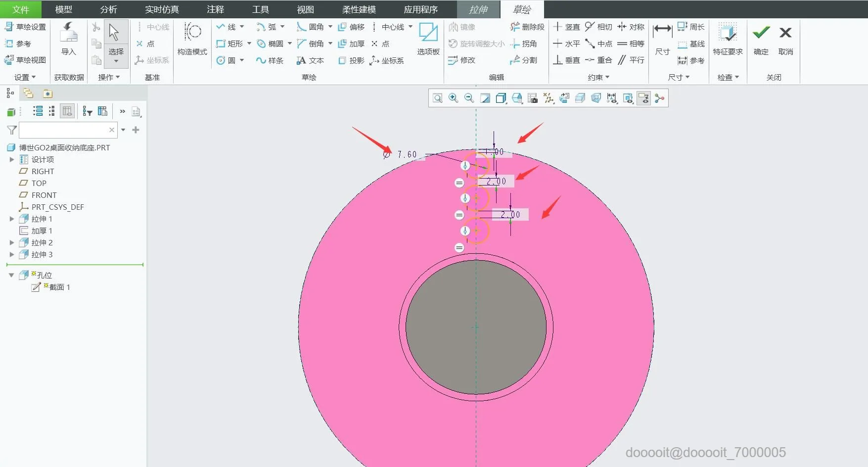Click the 尺寸 dimension tool

(x=662, y=40)
